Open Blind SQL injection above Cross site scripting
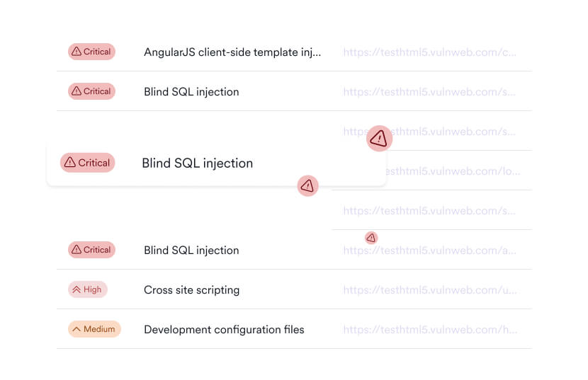The image size is (588, 380). click(191, 250)
